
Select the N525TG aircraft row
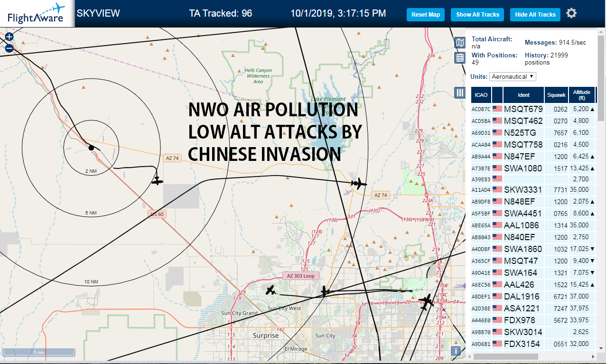(533, 132)
